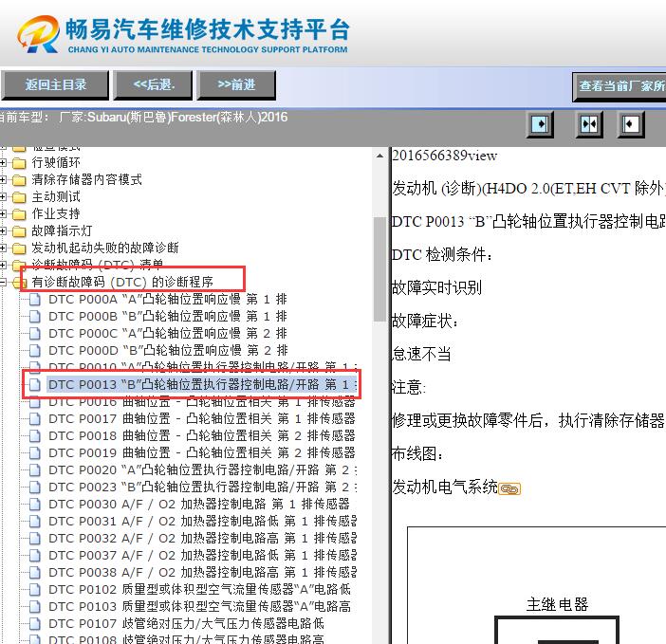Open the 发动机电气系统 wiring link icon
Image resolution: width=666 pixels, height=644 pixels.
(x=509, y=489)
